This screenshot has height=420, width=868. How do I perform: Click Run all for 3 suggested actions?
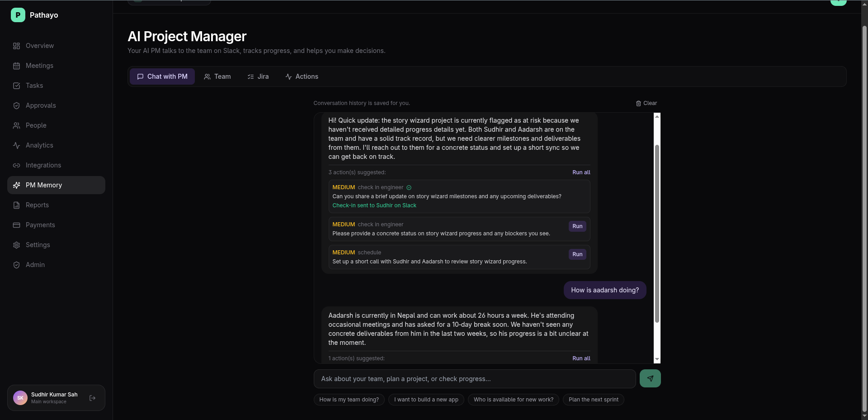[x=581, y=172]
